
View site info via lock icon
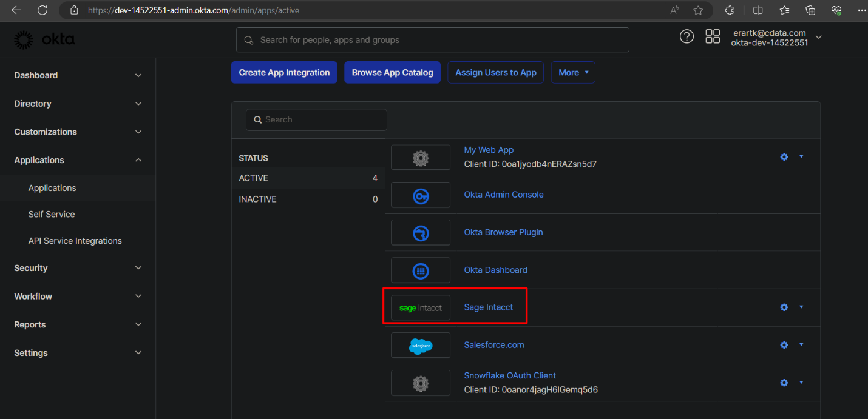75,10
